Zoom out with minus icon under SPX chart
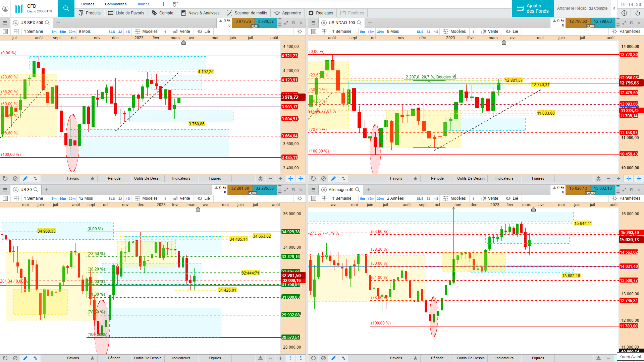 (270, 178)
